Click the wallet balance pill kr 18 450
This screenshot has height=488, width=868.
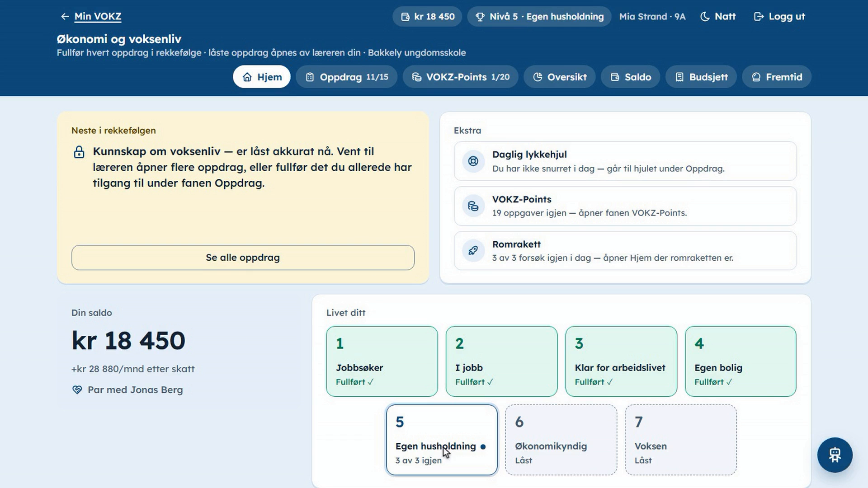click(x=427, y=17)
